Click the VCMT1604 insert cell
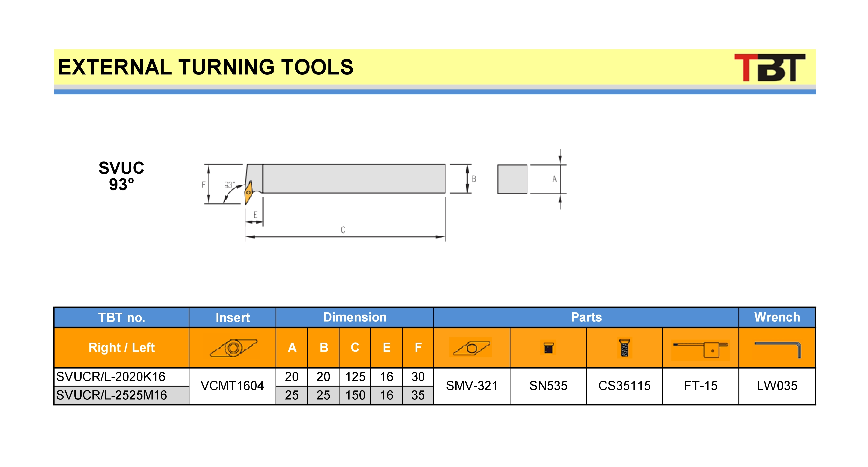The height and width of the screenshot is (467, 868). click(x=232, y=386)
